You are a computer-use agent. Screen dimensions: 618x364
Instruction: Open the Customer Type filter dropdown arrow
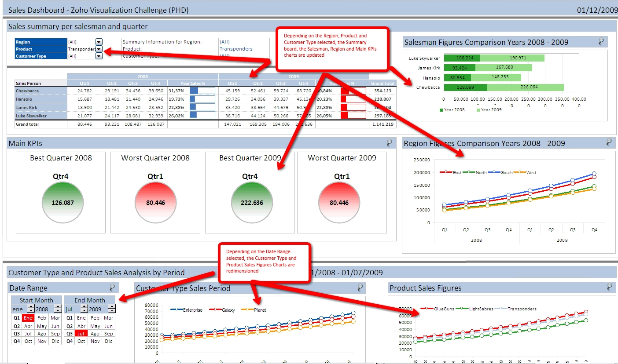click(x=99, y=56)
